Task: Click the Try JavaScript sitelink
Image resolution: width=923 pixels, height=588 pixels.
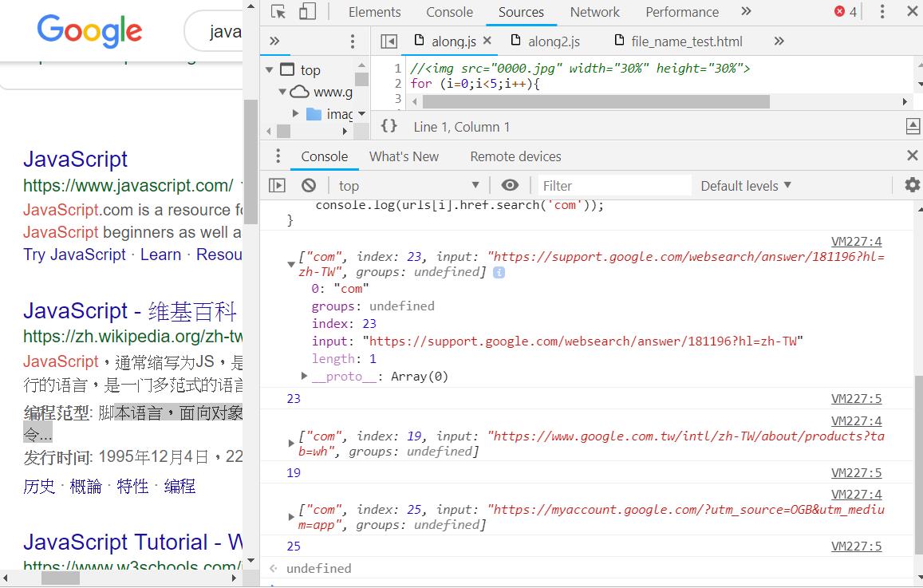Action: [74, 255]
